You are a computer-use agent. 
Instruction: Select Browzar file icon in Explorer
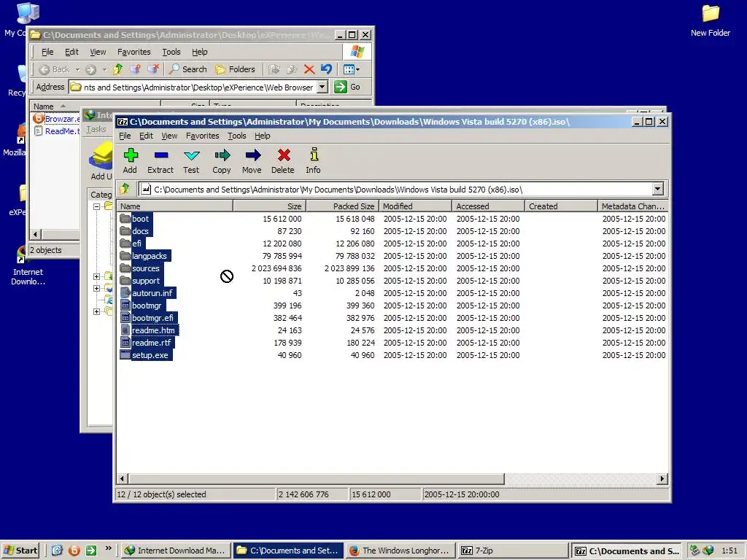[x=39, y=119]
